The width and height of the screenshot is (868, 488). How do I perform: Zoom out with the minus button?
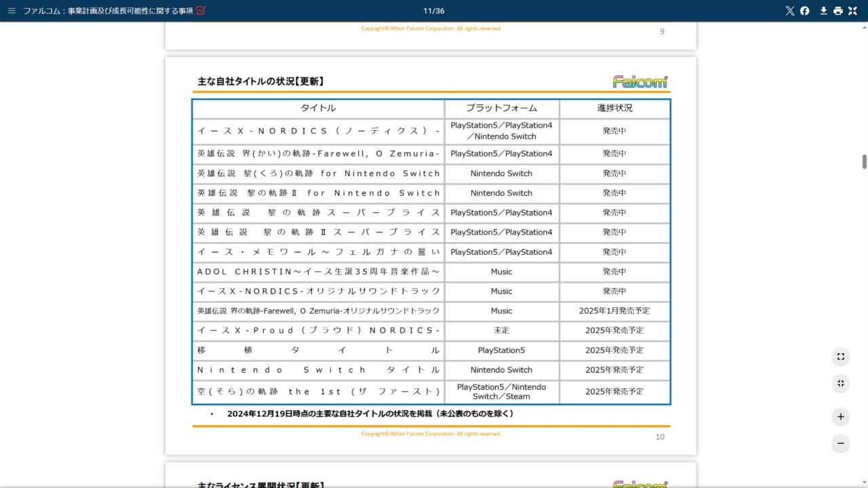pos(841,444)
